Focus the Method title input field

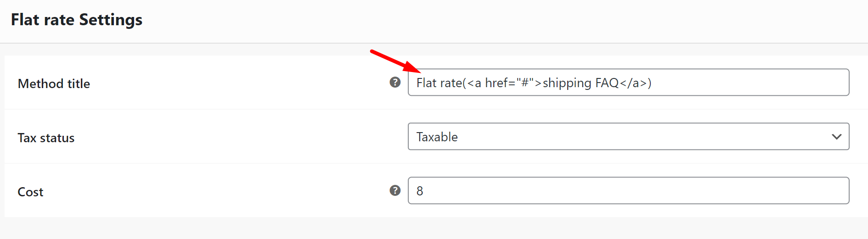tap(628, 82)
